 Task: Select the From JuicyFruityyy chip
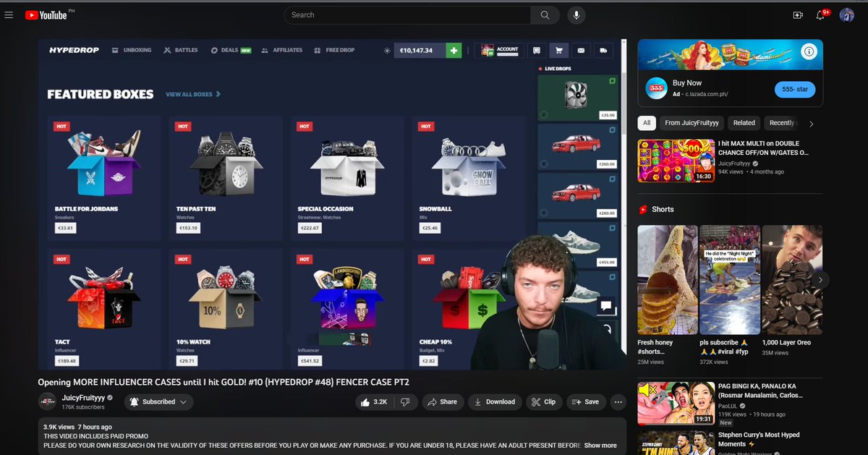click(692, 123)
